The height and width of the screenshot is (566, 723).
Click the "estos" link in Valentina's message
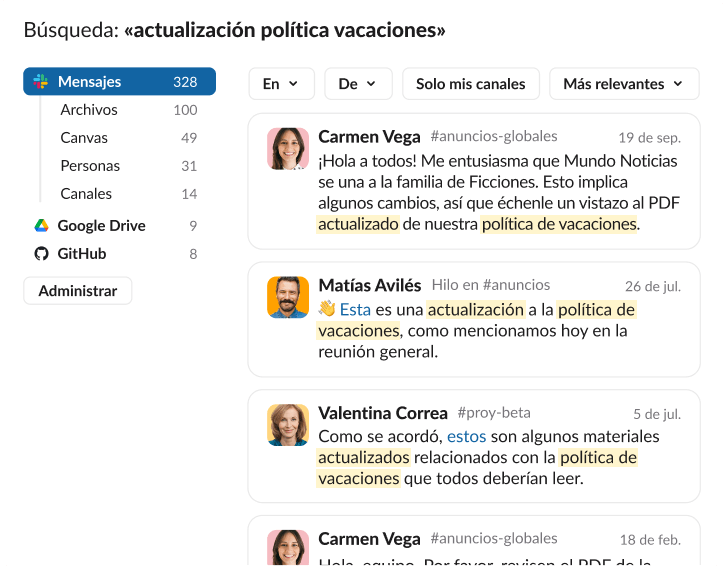click(x=467, y=436)
